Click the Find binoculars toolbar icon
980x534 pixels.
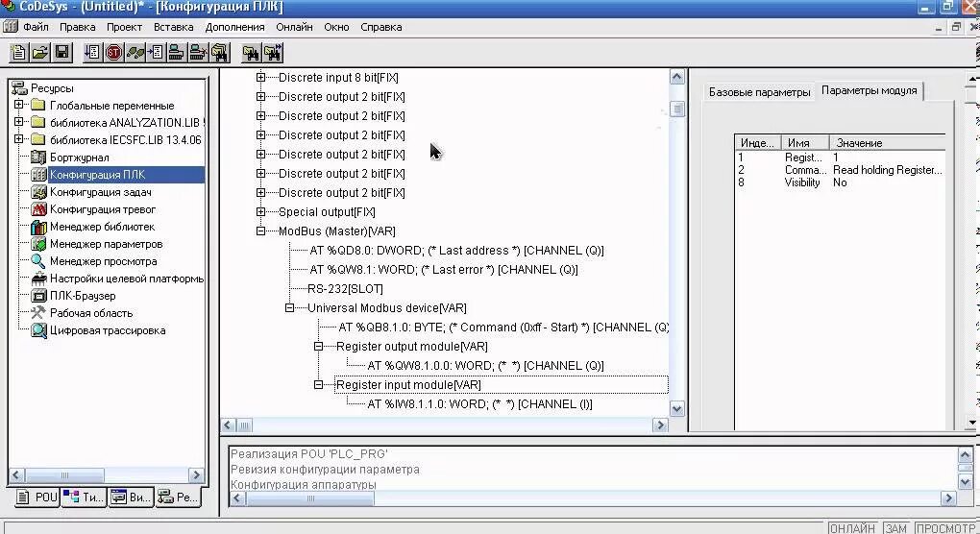[x=251, y=53]
